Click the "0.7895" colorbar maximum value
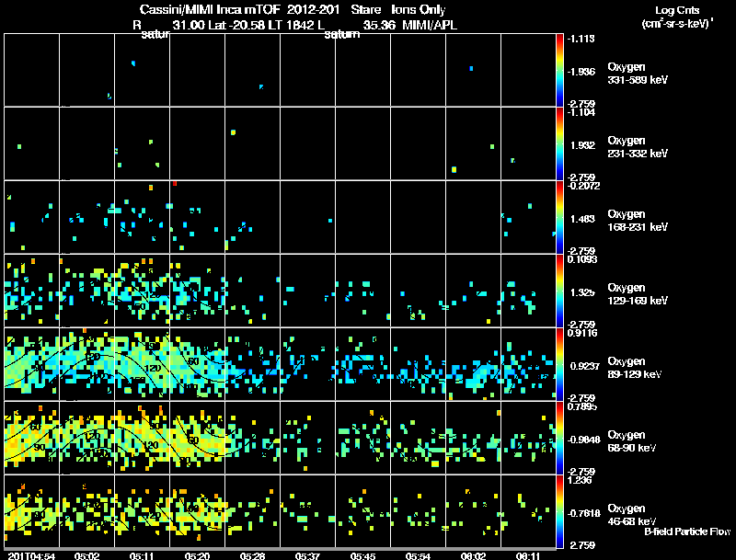 coord(582,406)
